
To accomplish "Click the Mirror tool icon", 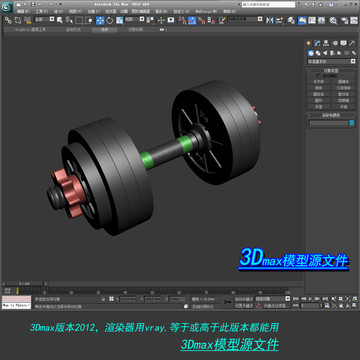I will pyautogui.click(x=269, y=20).
